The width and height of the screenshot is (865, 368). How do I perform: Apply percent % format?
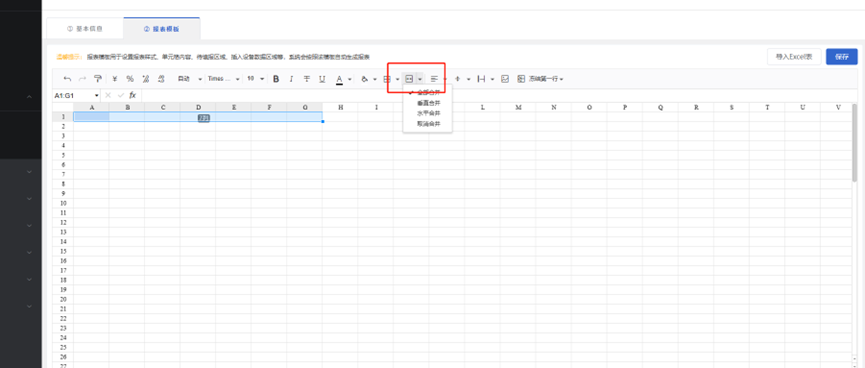[x=130, y=79]
